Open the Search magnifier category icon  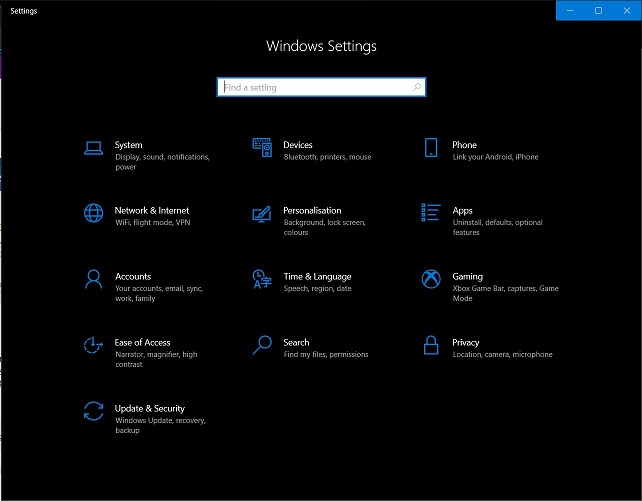[262, 345]
